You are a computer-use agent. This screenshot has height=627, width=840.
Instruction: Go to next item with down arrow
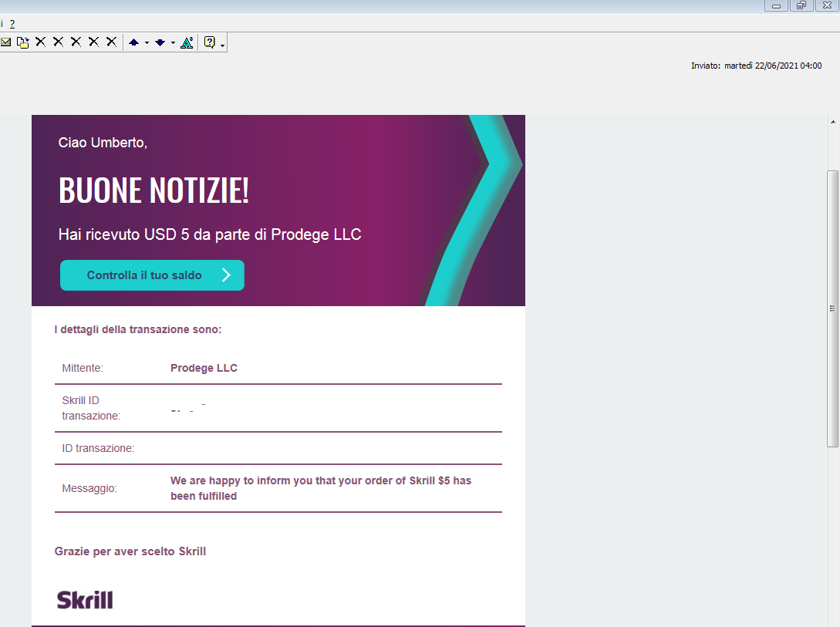tap(160, 42)
